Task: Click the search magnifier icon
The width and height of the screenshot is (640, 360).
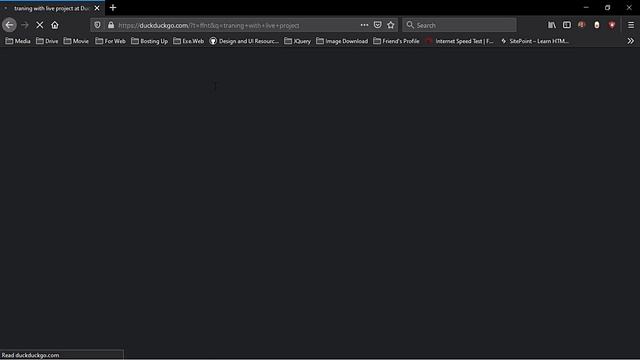Action: (410, 25)
